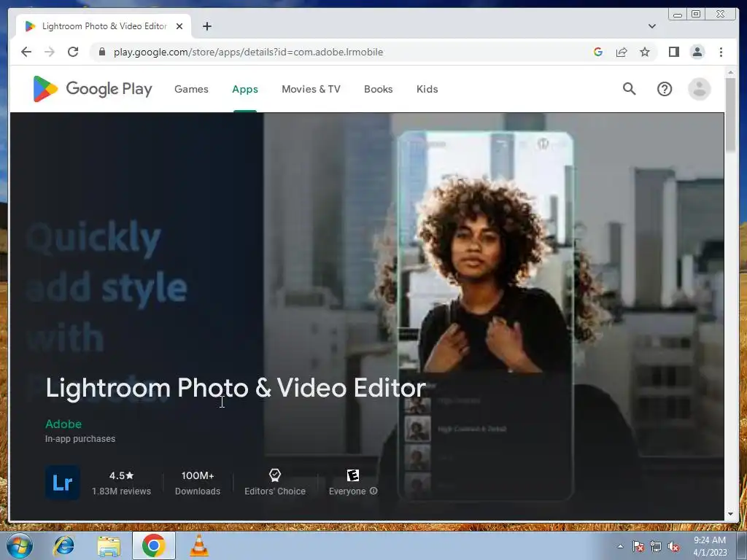Close the Lightroom Photo & Video Editor tab
This screenshot has width=747, height=560.
[x=179, y=26]
